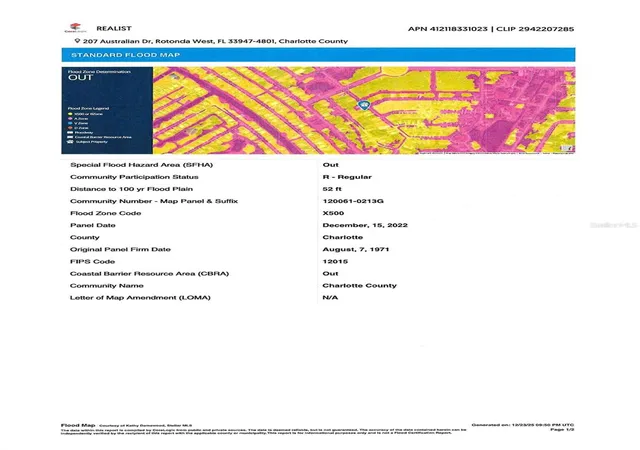Click the Coastal Barrier Resource Area (CBRA) label

(x=149, y=274)
